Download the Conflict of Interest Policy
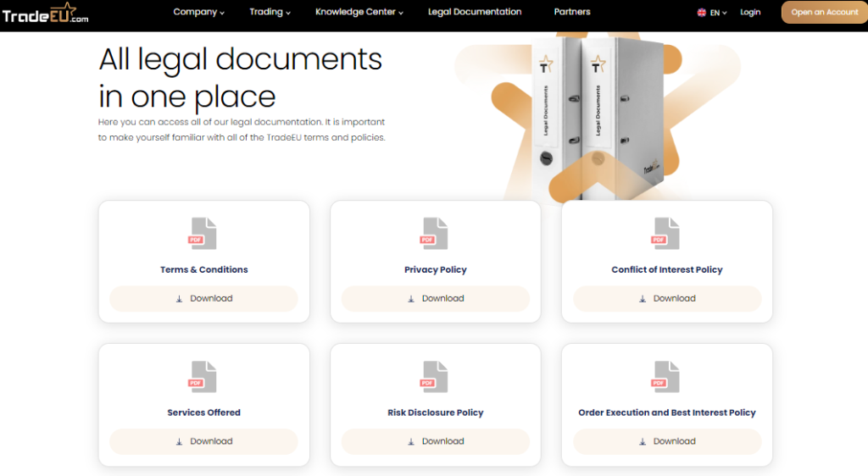The height and width of the screenshot is (476, 868). (x=667, y=298)
